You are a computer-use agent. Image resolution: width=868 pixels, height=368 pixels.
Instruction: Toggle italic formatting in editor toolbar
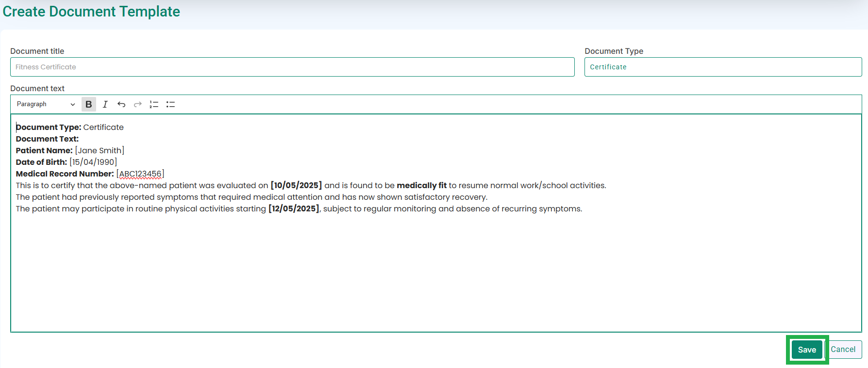(x=105, y=104)
